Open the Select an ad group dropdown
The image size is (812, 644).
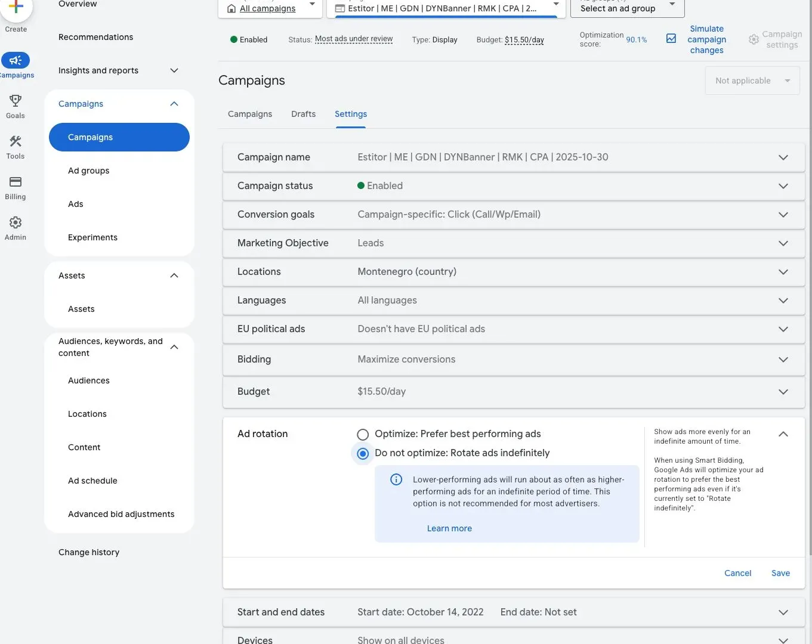point(627,8)
